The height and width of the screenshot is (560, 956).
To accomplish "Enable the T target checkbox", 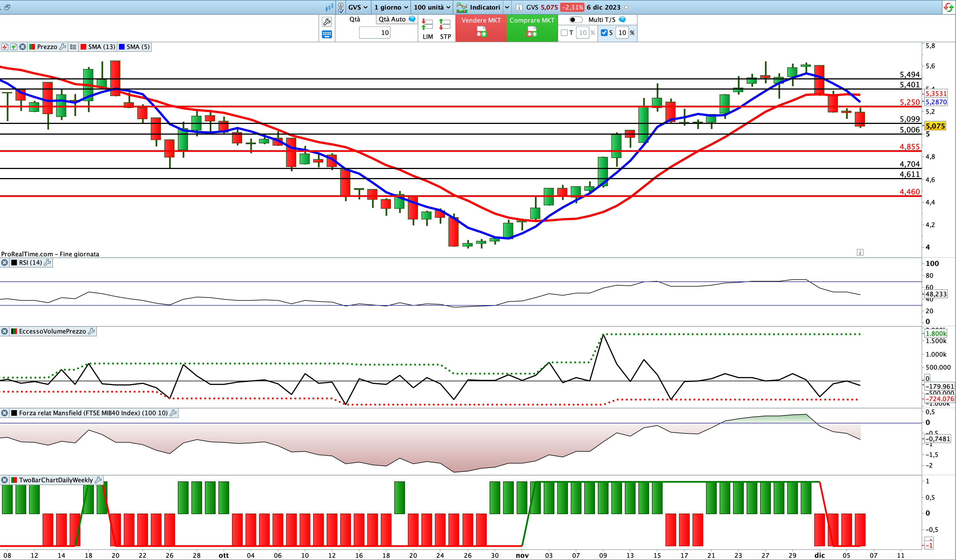I will click(x=564, y=33).
